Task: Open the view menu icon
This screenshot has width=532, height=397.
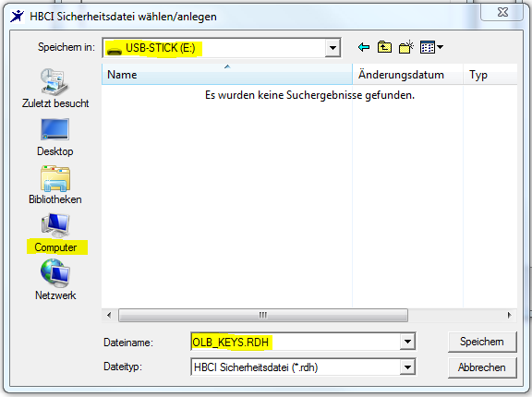Action: [428, 47]
